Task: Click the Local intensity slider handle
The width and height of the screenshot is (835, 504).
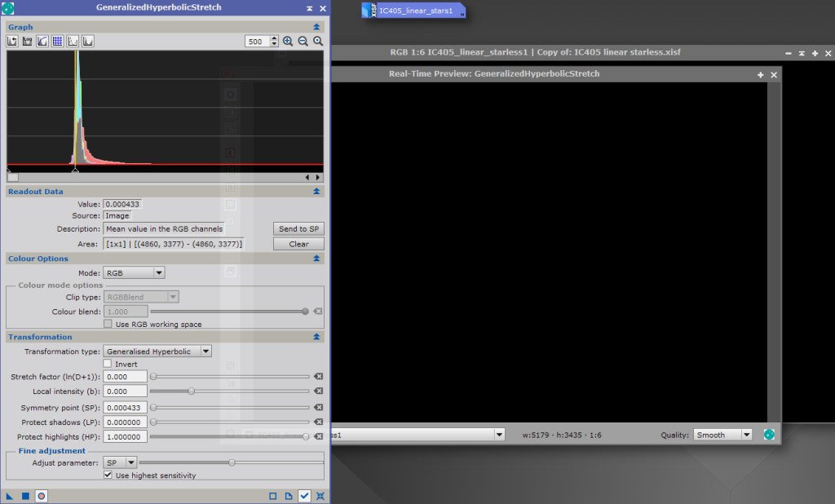Action: (x=191, y=391)
